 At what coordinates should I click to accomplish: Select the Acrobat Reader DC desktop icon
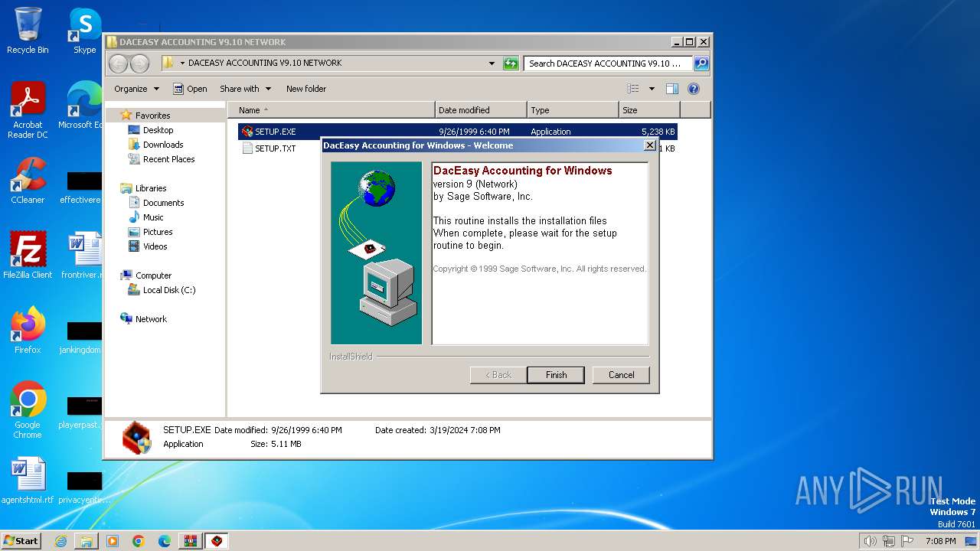[x=28, y=110]
